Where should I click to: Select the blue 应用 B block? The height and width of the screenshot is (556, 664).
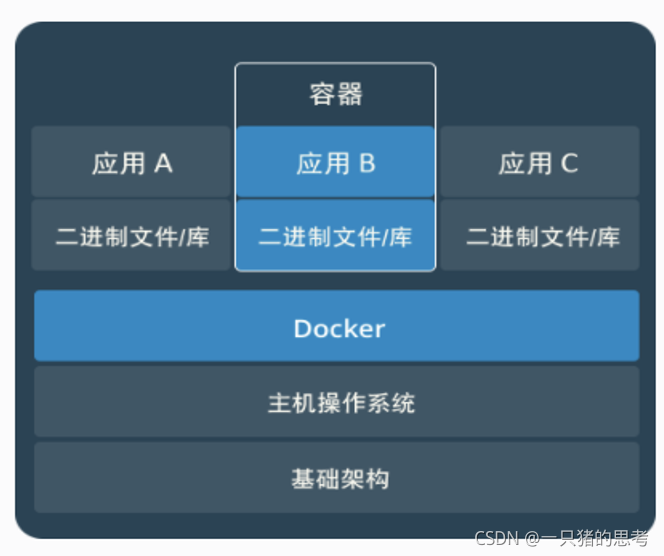point(335,161)
